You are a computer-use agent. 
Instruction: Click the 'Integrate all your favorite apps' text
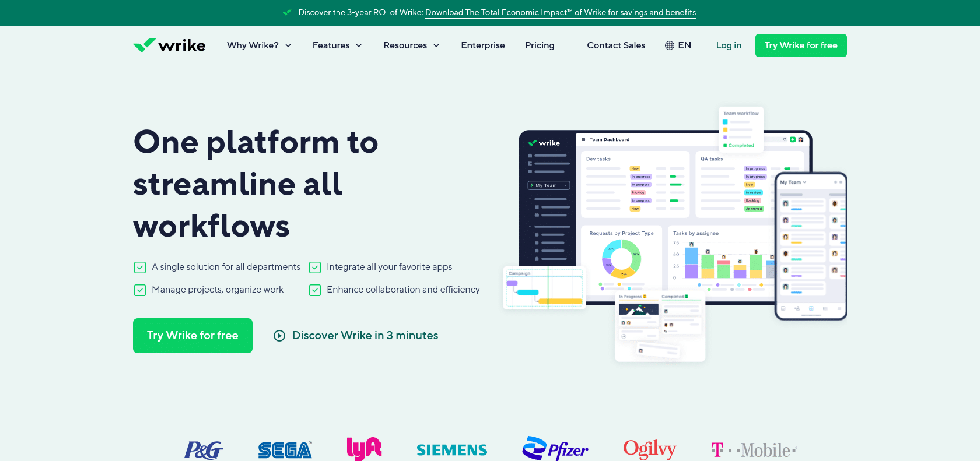pos(389,267)
